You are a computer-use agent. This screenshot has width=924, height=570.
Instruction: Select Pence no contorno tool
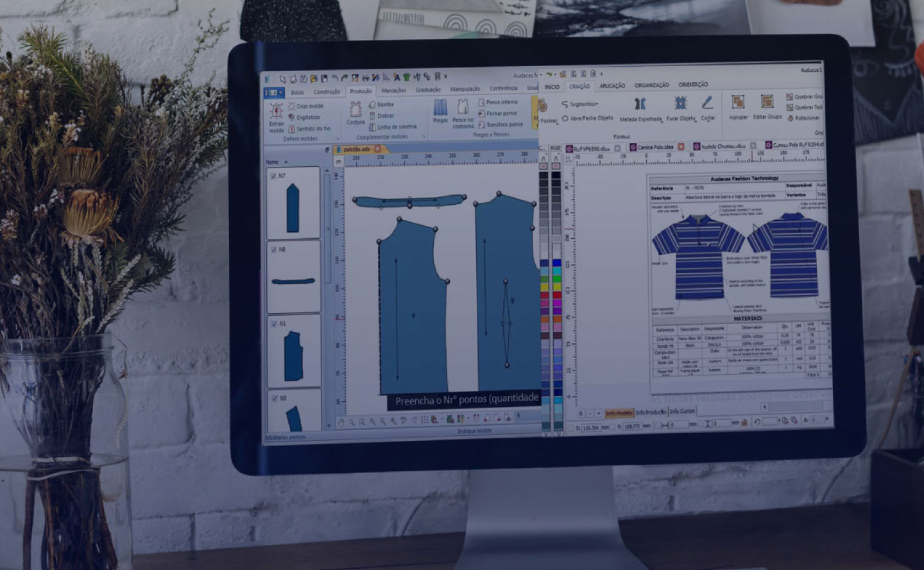pos(463,114)
